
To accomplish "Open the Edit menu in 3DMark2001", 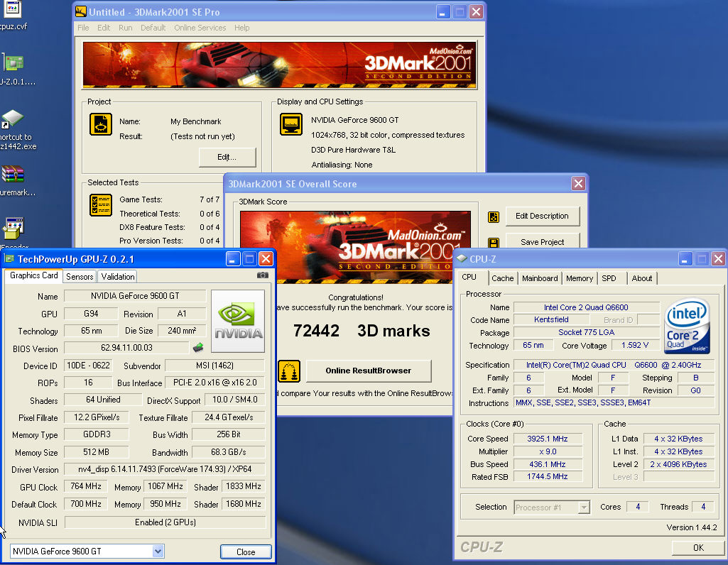I will tap(104, 28).
